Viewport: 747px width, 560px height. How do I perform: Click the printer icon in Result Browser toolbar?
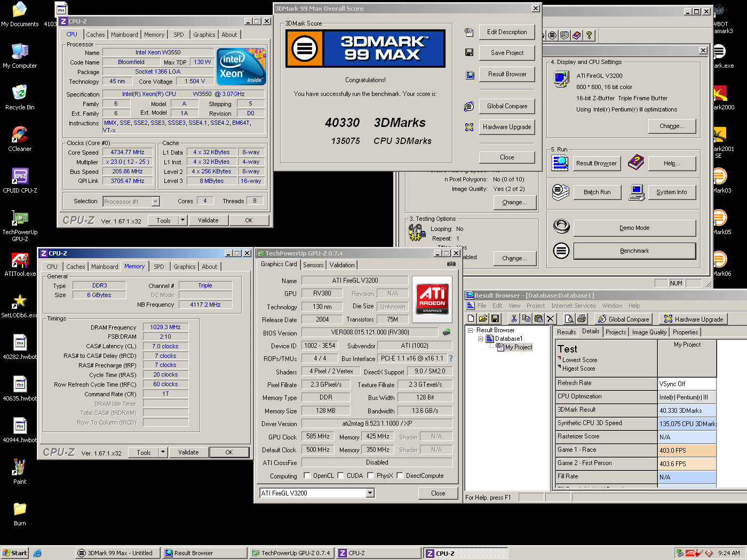tap(582, 318)
